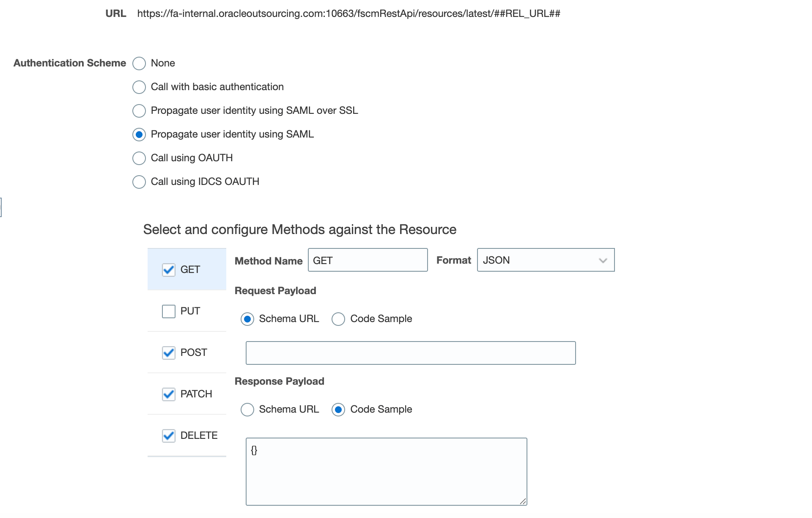Select Call using IDCS OAUTH

139,182
